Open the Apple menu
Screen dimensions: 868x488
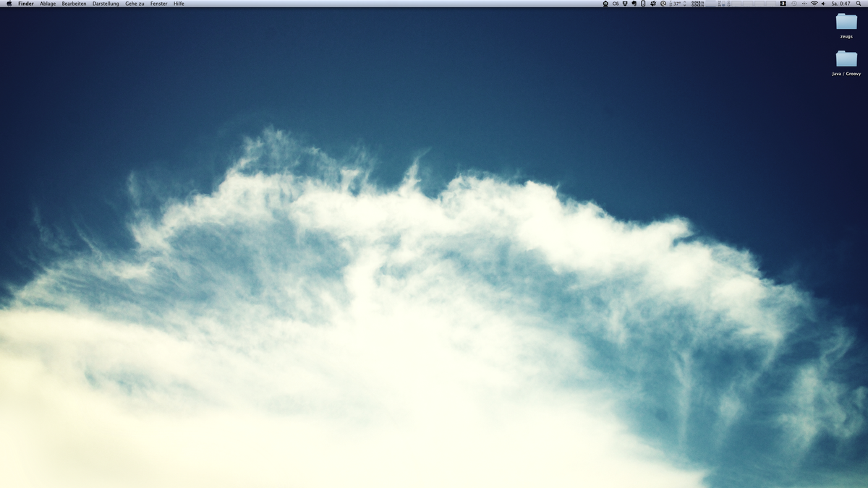[9, 4]
